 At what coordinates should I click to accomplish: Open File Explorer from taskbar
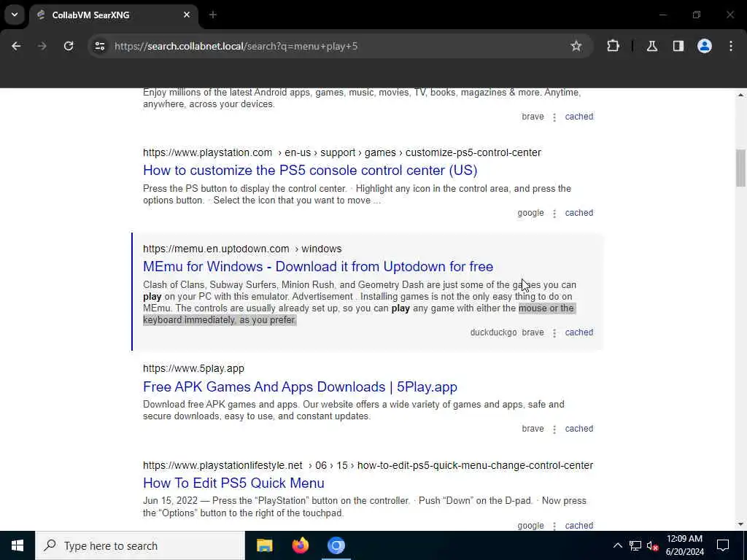(264, 545)
